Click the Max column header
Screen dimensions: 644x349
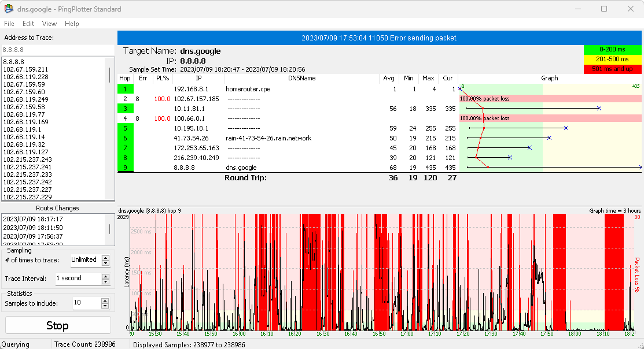coord(428,79)
